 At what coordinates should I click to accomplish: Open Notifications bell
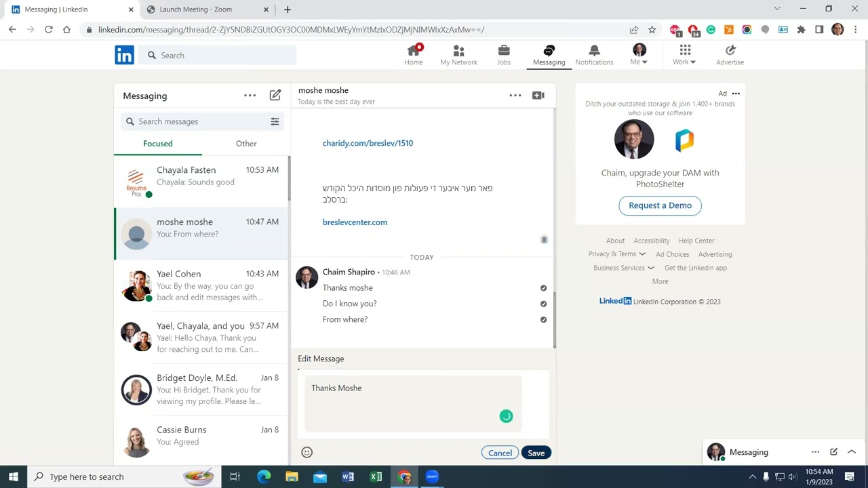(x=594, y=55)
